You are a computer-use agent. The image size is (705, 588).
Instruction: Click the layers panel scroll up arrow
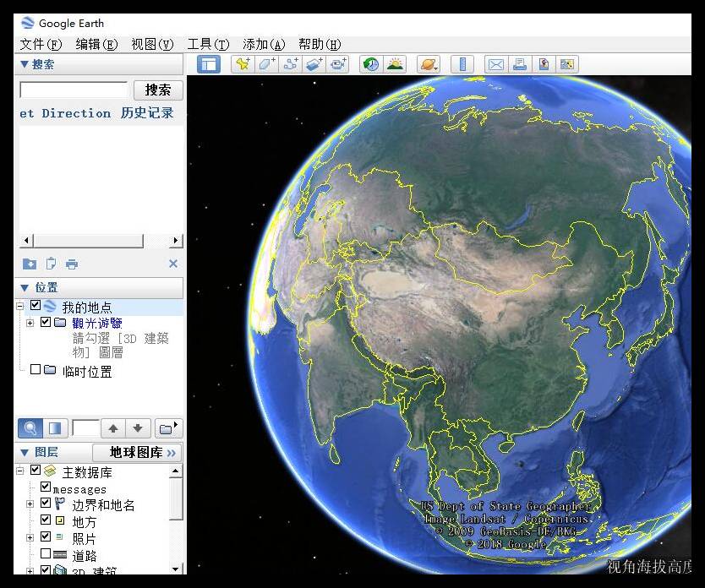(x=175, y=471)
